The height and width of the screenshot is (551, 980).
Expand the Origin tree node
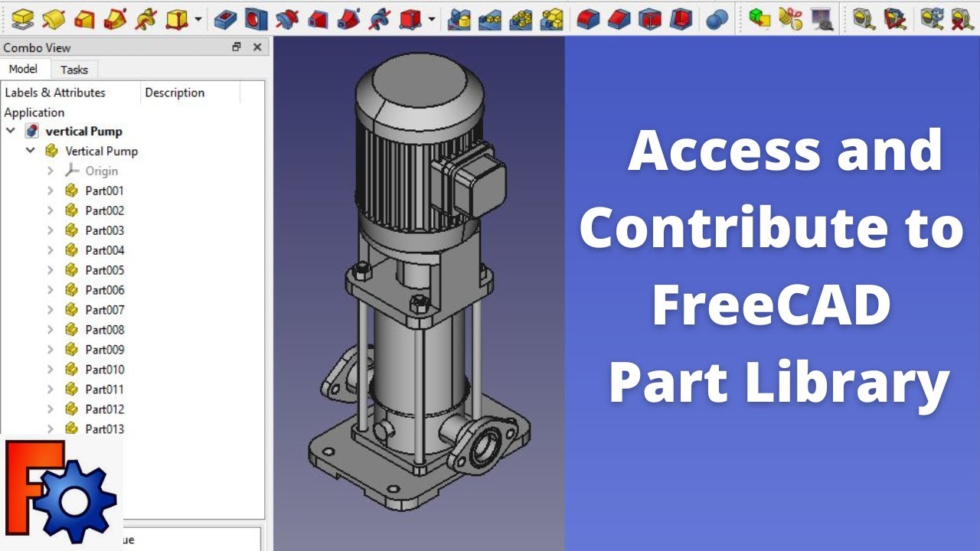pyautogui.click(x=51, y=171)
